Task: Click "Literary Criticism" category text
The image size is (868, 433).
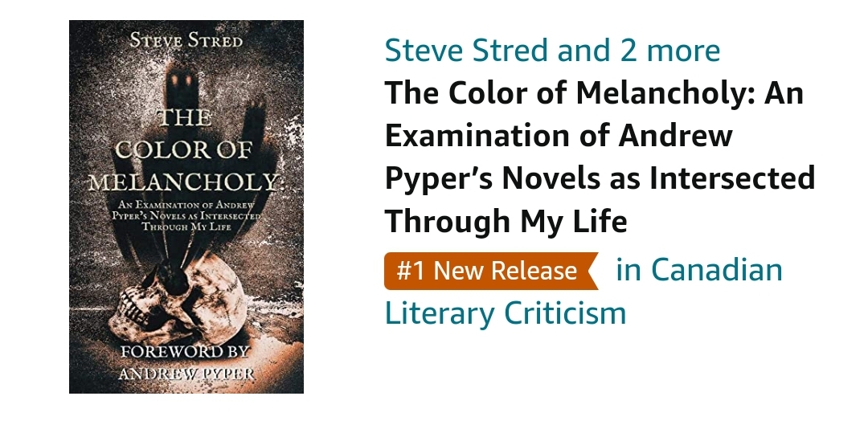Action: click(506, 312)
